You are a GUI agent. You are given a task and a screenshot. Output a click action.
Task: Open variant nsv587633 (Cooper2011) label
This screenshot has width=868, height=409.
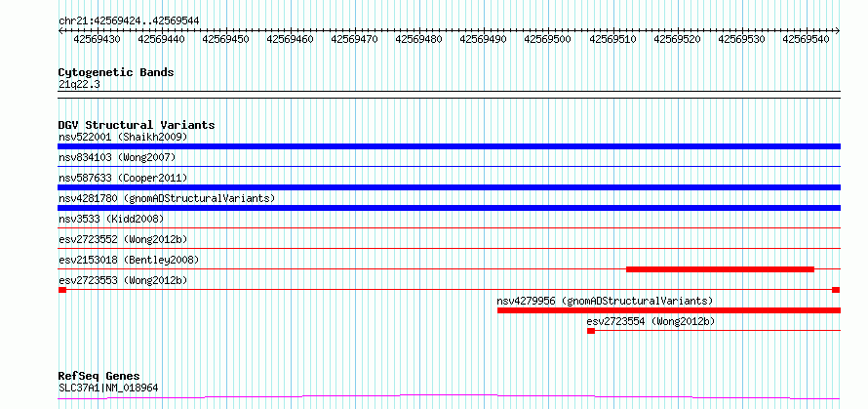[x=123, y=178]
